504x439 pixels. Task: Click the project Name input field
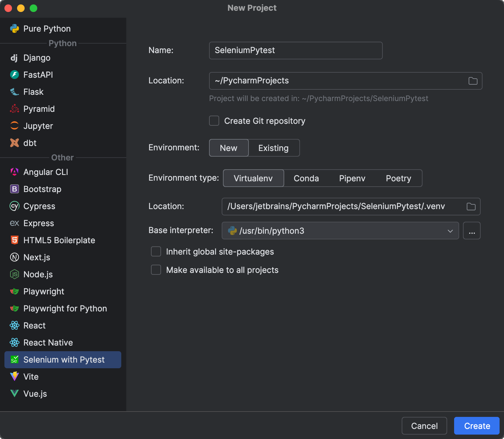coord(296,51)
